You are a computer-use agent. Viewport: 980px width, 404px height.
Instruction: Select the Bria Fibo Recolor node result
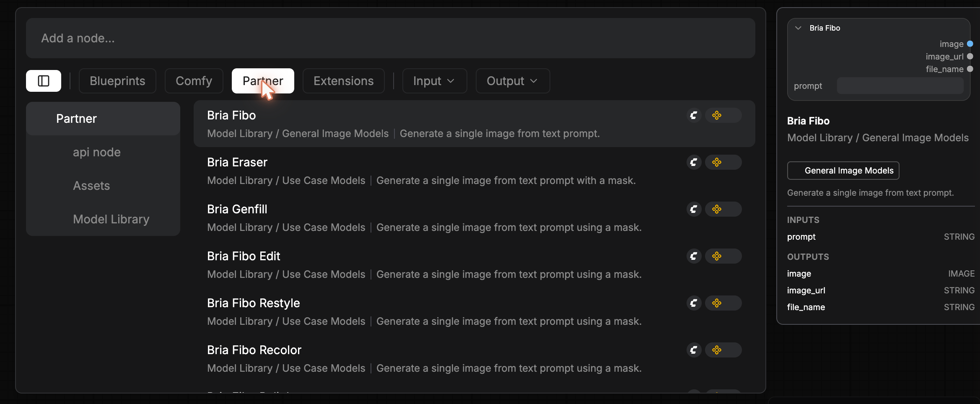coord(474,358)
